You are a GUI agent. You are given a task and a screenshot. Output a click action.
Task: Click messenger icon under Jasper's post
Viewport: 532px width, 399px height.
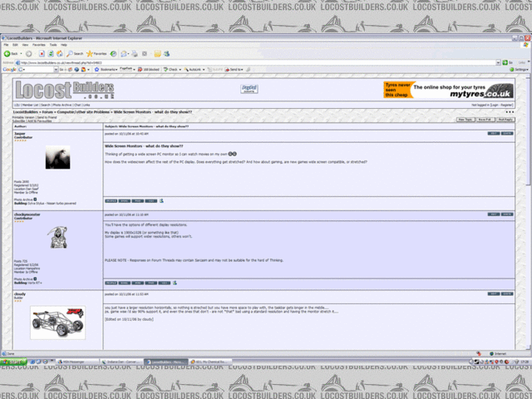point(161,201)
